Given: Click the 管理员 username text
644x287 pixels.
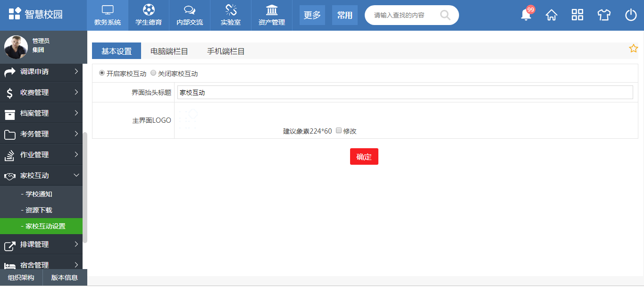Looking at the screenshot, I should tap(41, 41).
